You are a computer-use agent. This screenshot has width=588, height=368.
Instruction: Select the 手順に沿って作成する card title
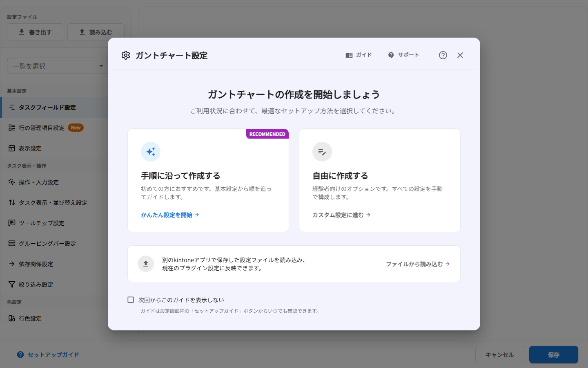180,176
